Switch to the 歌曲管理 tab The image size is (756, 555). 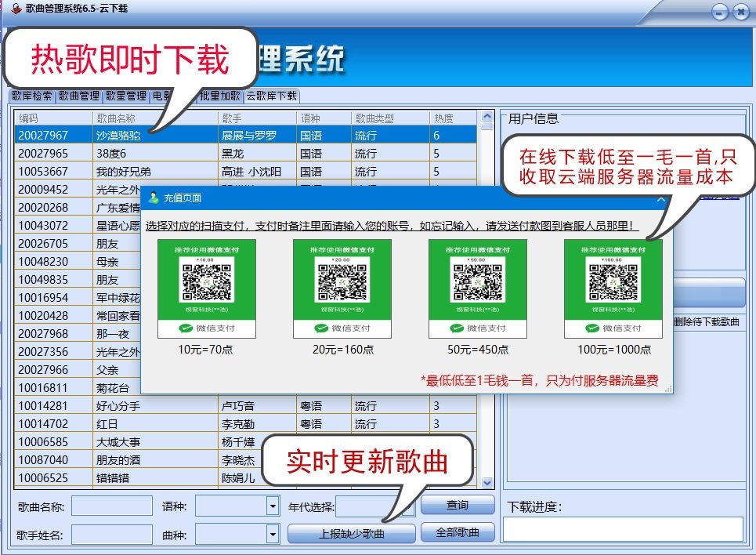(79, 96)
